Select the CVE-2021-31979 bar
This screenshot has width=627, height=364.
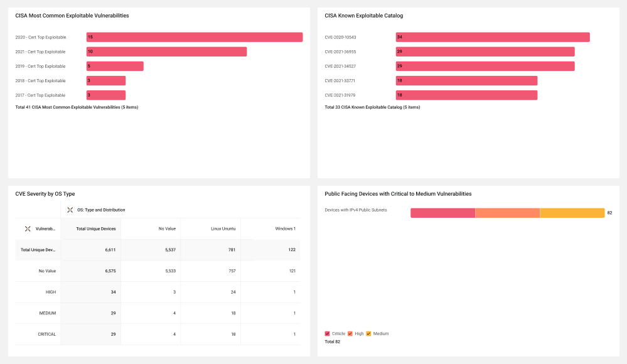click(467, 95)
